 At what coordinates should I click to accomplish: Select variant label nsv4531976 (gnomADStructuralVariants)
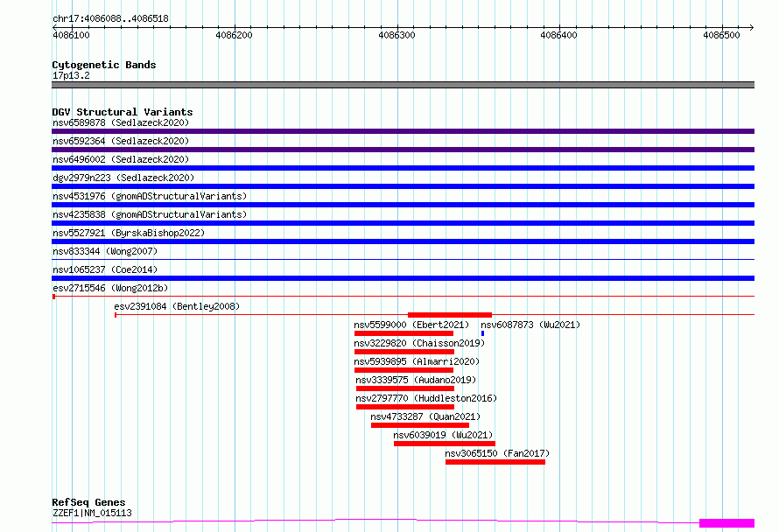(x=150, y=196)
